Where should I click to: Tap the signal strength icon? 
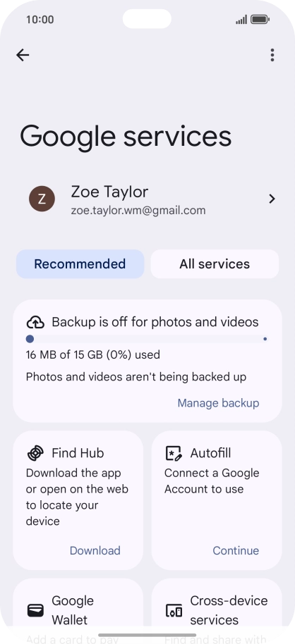tap(241, 19)
